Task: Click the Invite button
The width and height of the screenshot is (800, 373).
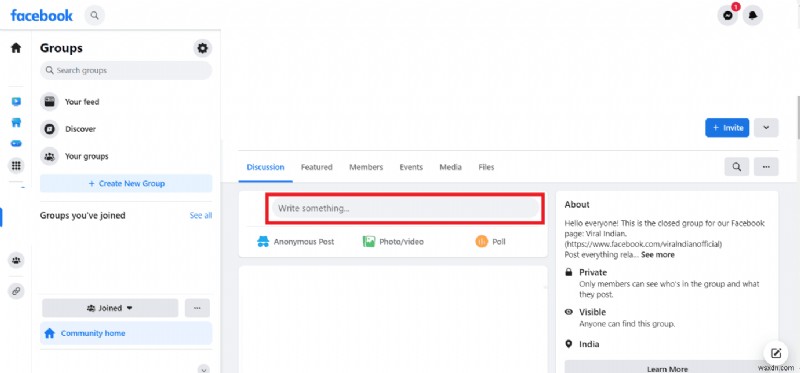Action: [x=727, y=128]
